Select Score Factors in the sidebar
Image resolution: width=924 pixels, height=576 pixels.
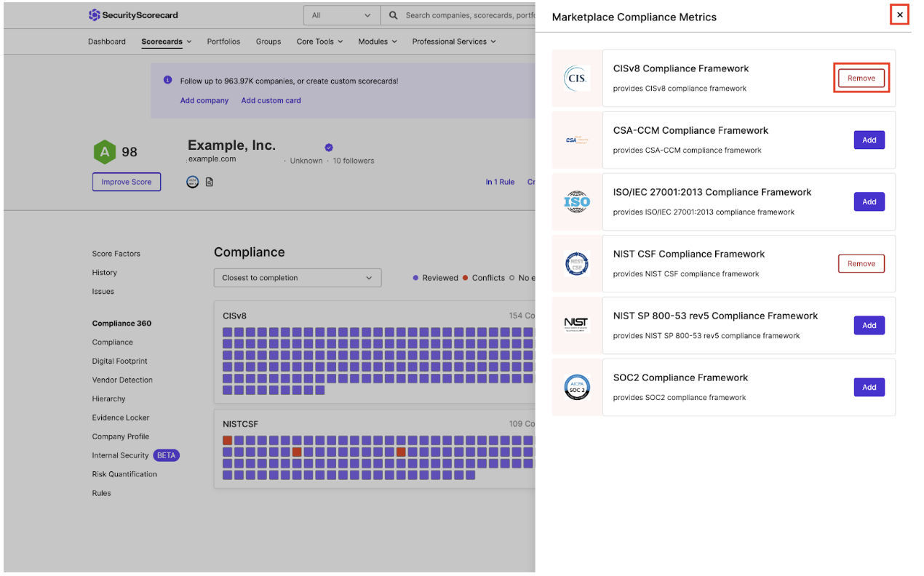116,254
